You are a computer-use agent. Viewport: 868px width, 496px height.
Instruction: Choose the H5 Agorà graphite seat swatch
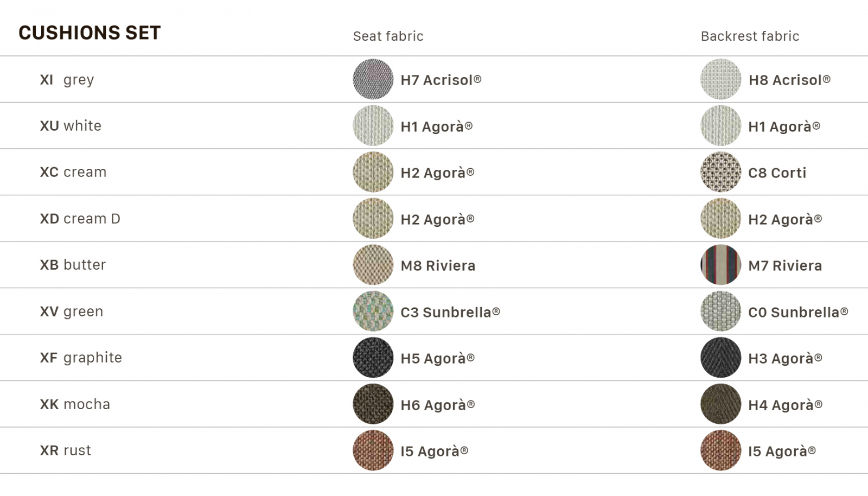point(373,358)
